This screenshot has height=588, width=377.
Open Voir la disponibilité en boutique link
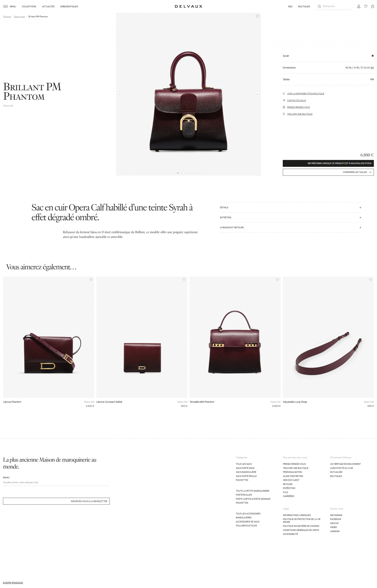click(305, 94)
